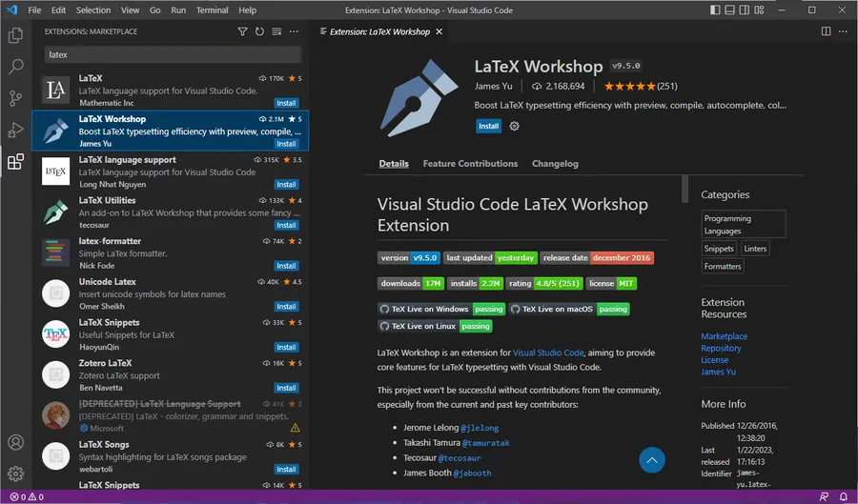This screenshot has width=858, height=504.
Task: Install the LaTeX extension by Mathematic Inc
Action: click(x=286, y=103)
